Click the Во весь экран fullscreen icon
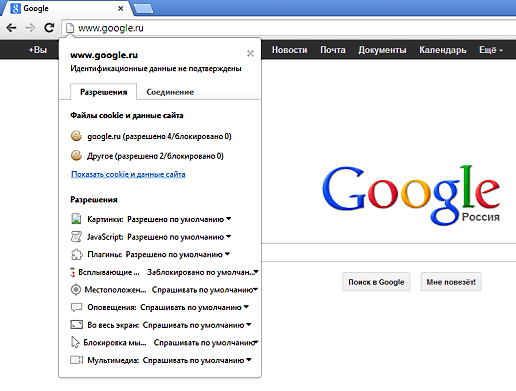This screenshot has width=516, height=391. pos(76,325)
